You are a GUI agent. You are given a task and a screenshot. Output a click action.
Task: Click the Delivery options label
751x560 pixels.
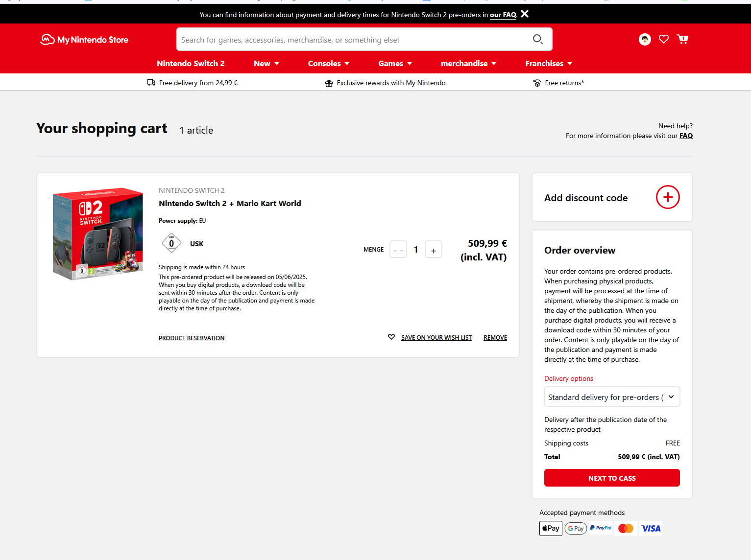point(568,378)
